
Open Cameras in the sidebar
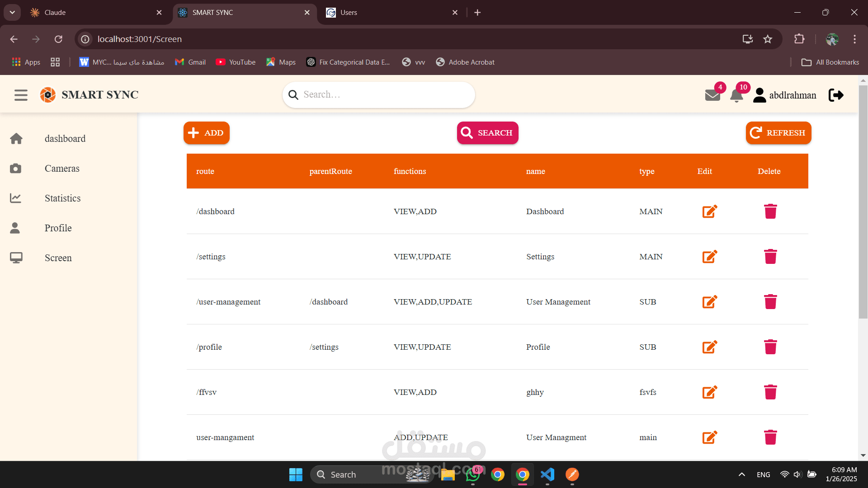62,169
